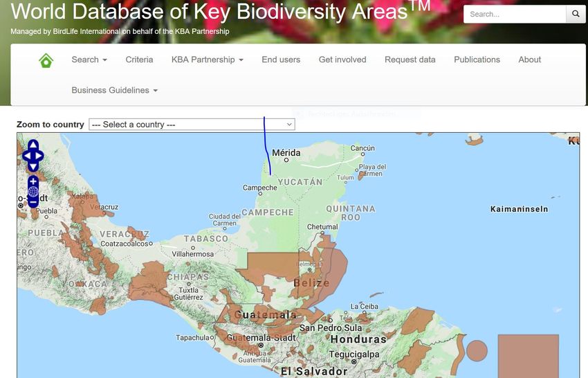
Task: Click the search magnifier button
Action: pyautogui.click(x=576, y=14)
